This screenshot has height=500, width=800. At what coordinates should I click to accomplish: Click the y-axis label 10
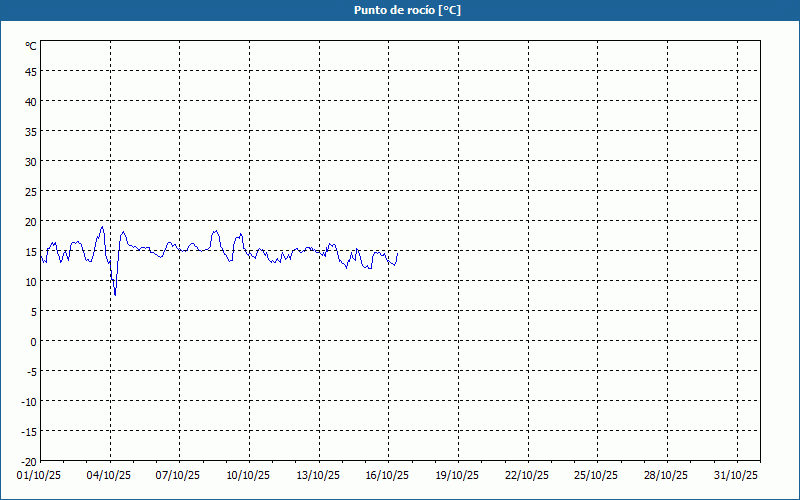31,282
